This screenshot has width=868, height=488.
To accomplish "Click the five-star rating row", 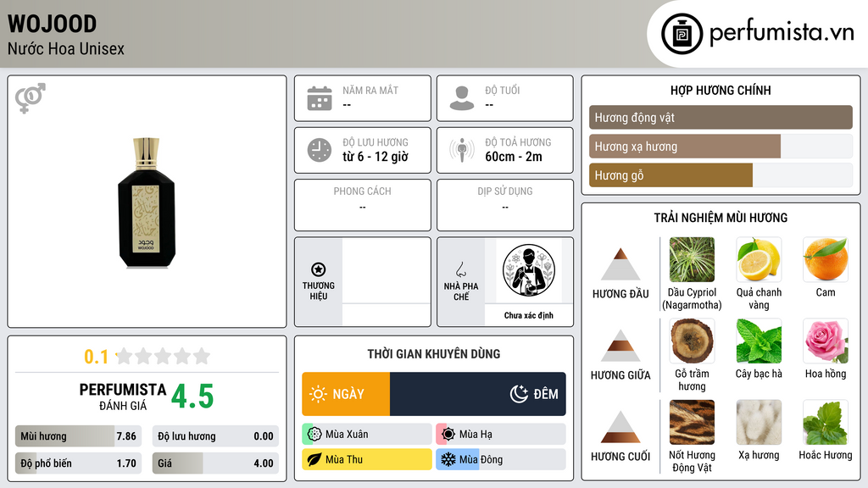I will (164, 356).
